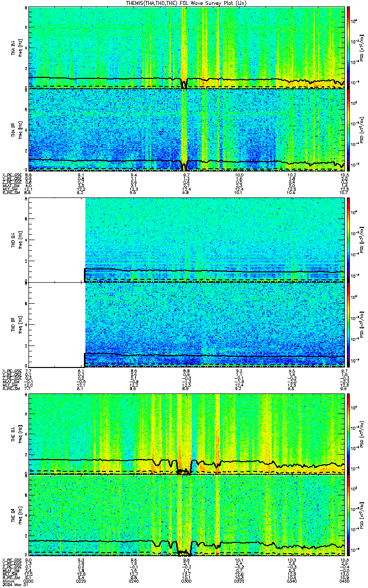This screenshot has height=588, width=368.
Task: Click the MLT_SM row label under THA panels
Action: (x=10, y=189)
